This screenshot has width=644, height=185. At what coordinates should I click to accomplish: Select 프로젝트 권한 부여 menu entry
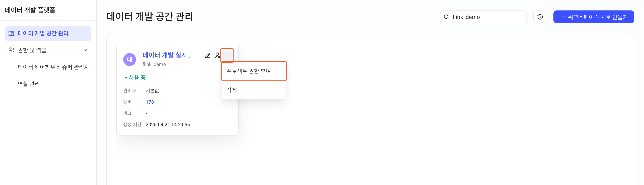pos(254,71)
